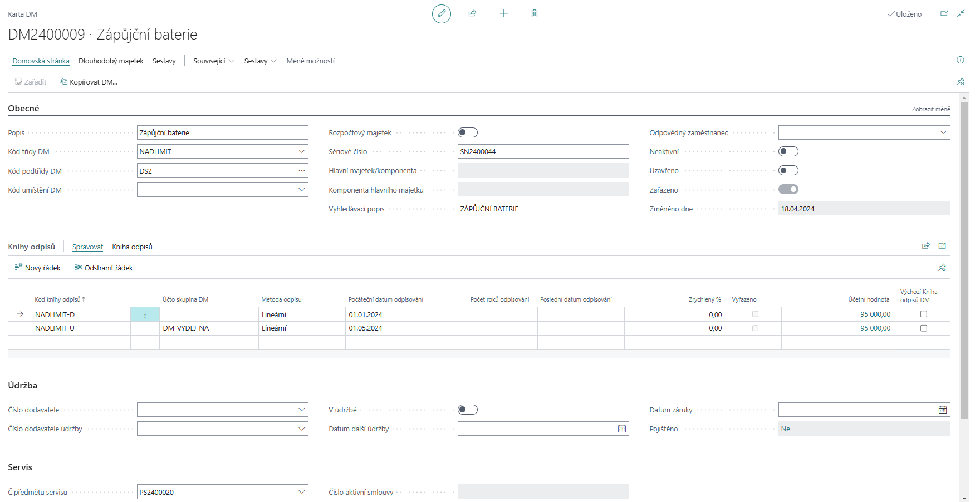Click Lineární method in NADLIMIT-D row

302,314
